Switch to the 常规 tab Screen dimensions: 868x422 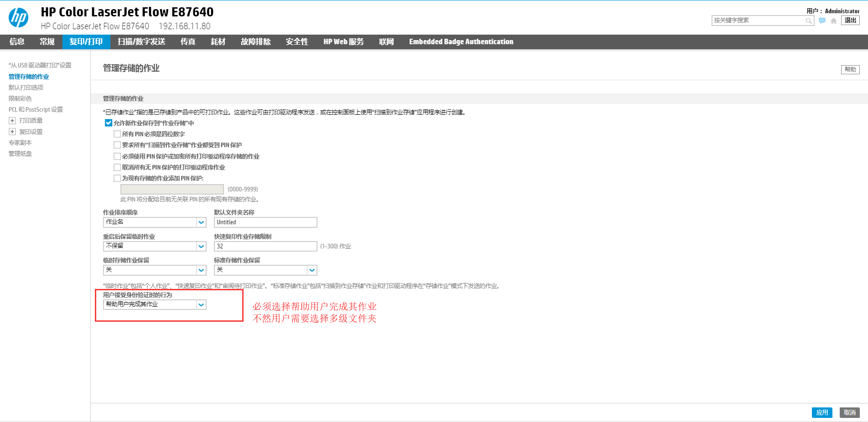(x=47, y=41)
